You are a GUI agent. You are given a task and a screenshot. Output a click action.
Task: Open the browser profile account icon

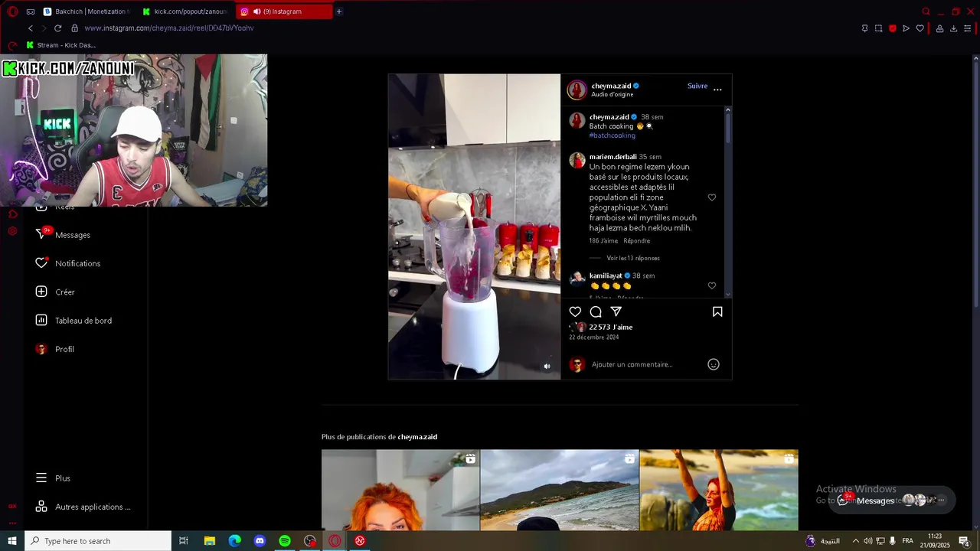pyautogui.click(x=940, y=28)
